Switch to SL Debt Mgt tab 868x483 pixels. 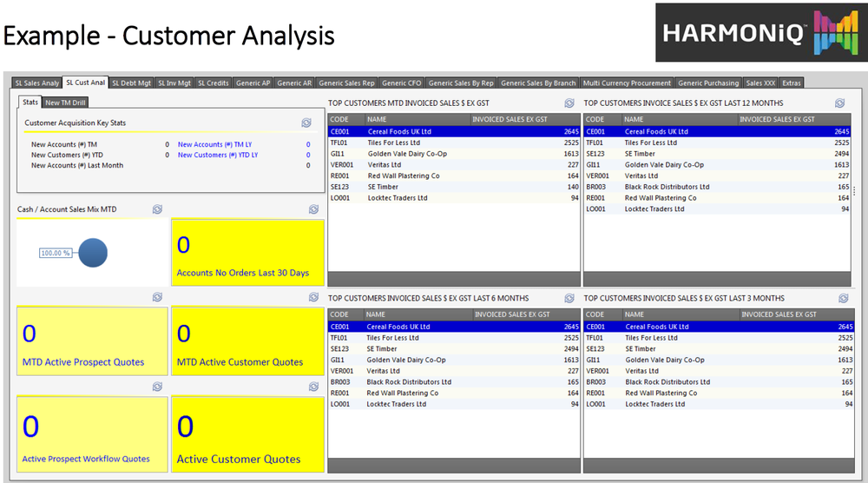point(131,83)
